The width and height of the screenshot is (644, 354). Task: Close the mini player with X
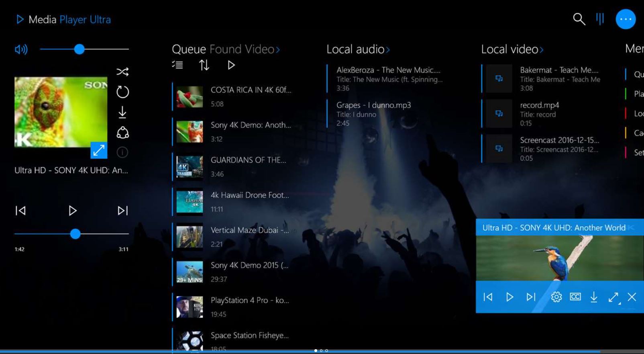pos(632,297)
